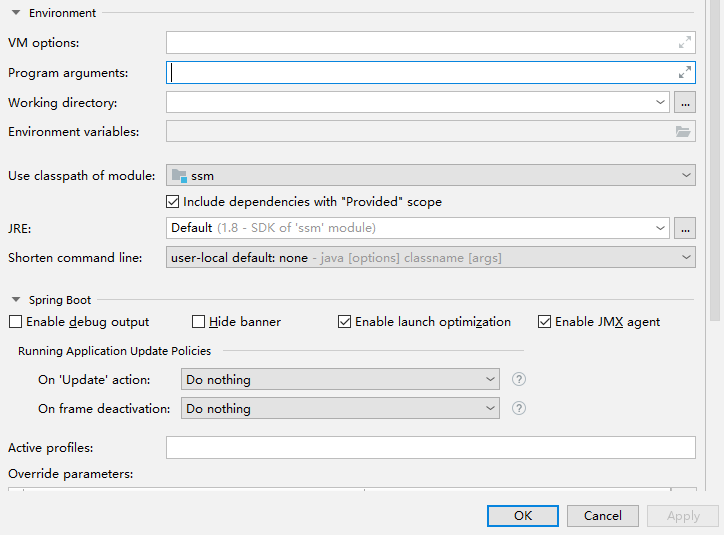The image size is (724, 535).
Task: Open the Working directory dropdown arrow
Action: pyautogui.click(x=660, y=102)
